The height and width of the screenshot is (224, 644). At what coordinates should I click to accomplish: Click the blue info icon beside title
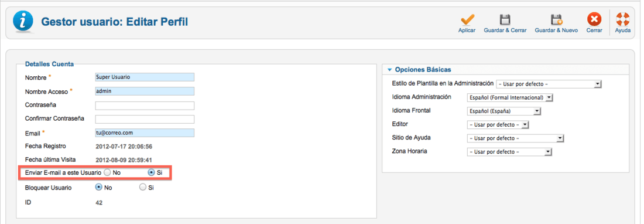(x=23, y=21)
